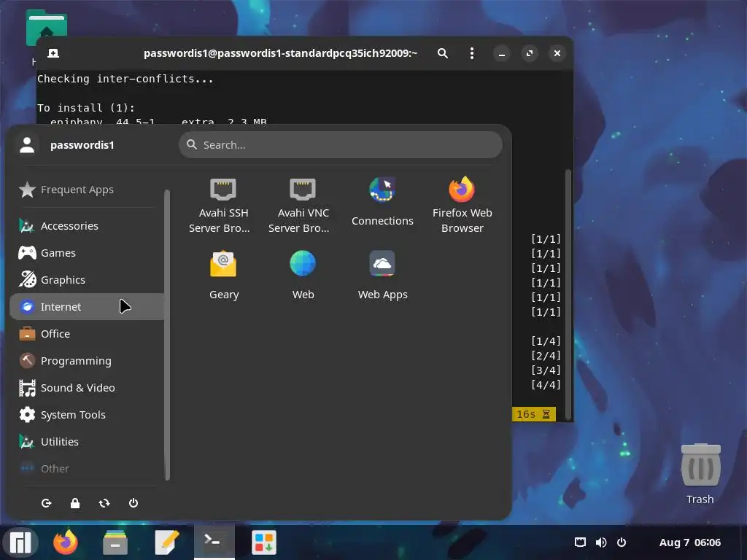The width and height of the screenshot is (747, 560).
Task: Select the Graphics category
Action: pos(87,280)
